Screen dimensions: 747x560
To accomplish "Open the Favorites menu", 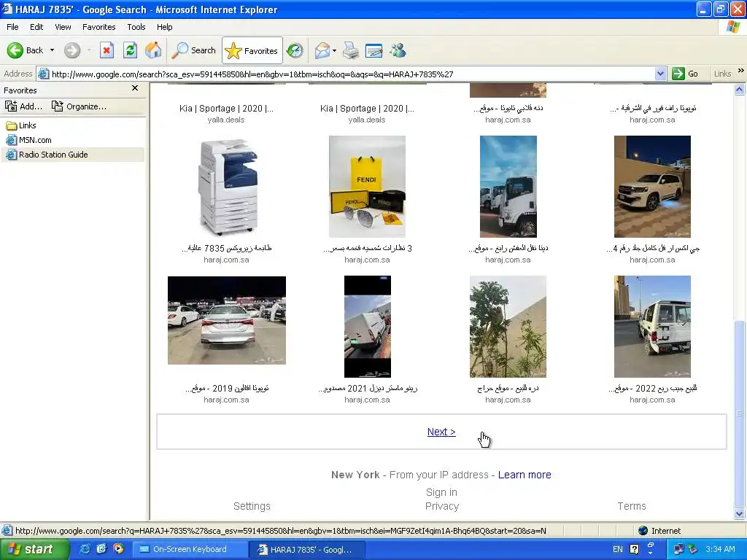I will pyautogui.click(x=98, y=27).
